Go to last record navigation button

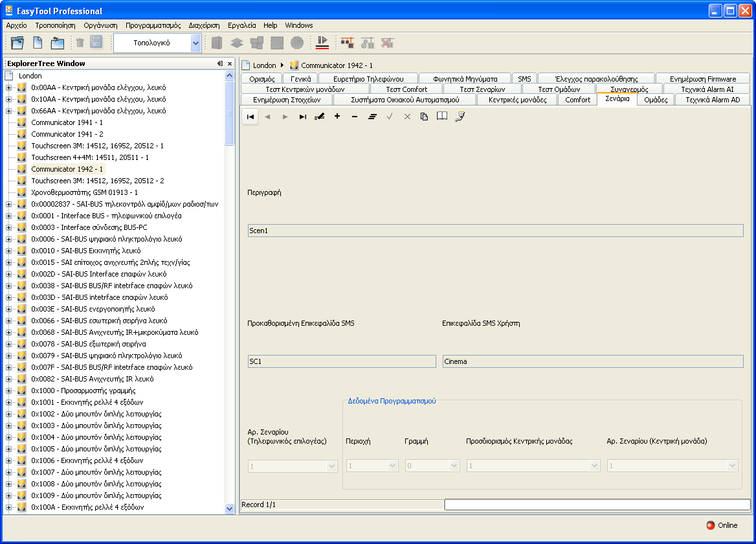(x=303, y=117)
